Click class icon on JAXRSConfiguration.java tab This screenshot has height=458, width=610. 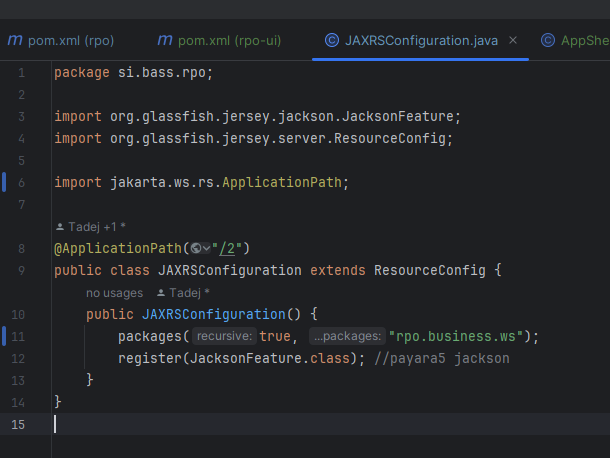(331, 41)
